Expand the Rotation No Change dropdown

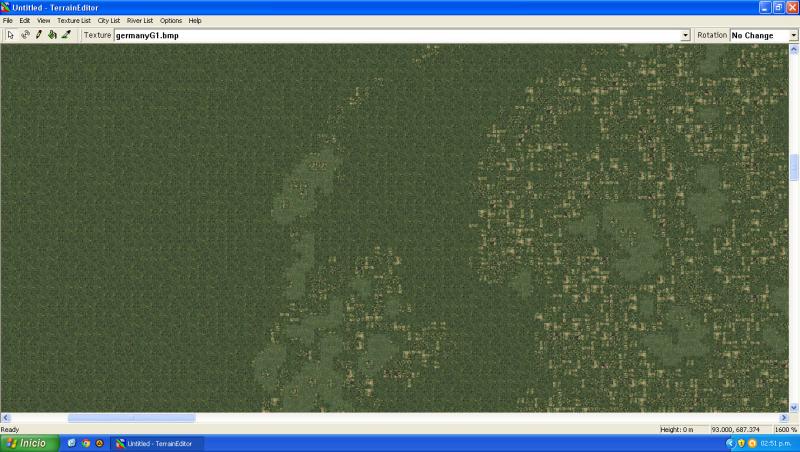point(793,35)
